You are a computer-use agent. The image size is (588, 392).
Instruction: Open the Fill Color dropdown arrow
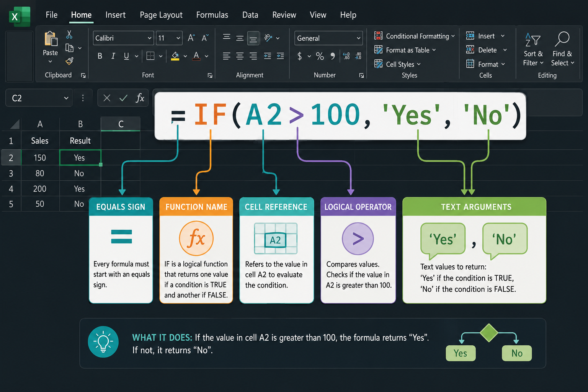pyautogui.click(x=185, y=56)
